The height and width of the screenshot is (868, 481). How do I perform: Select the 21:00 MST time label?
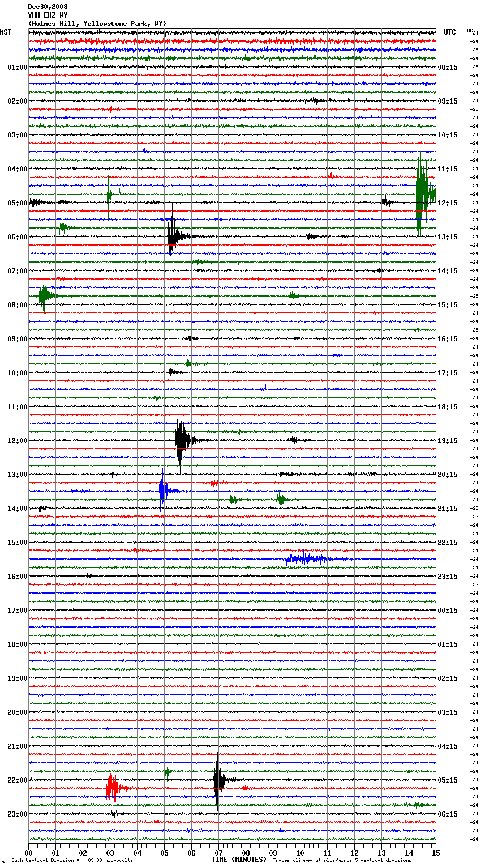coord(17,746)
